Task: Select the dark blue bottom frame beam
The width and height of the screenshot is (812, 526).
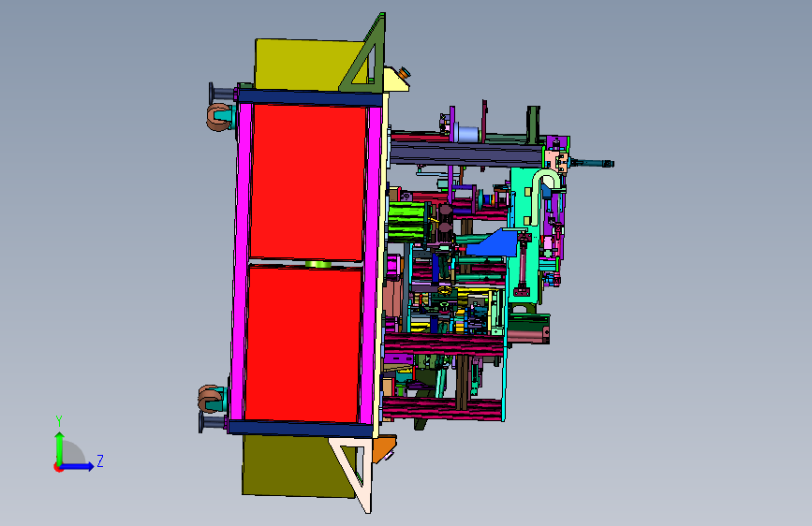Action: (x=301, y=429)
